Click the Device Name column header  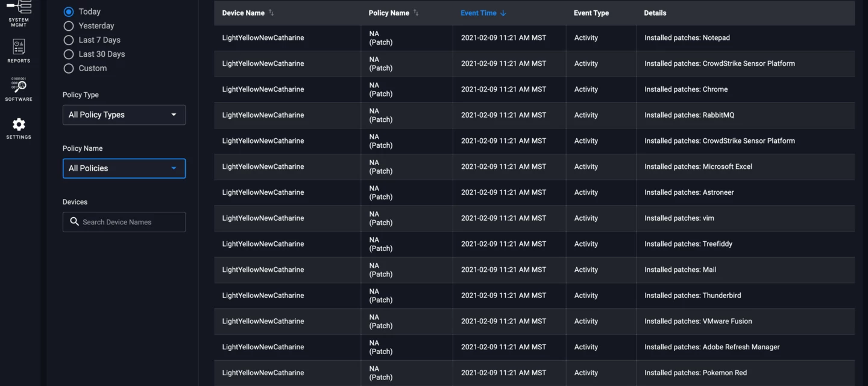244,13
